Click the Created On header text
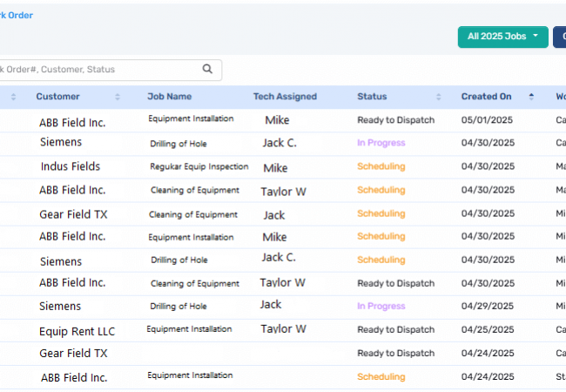566x392 pixels. click(486, 97)
